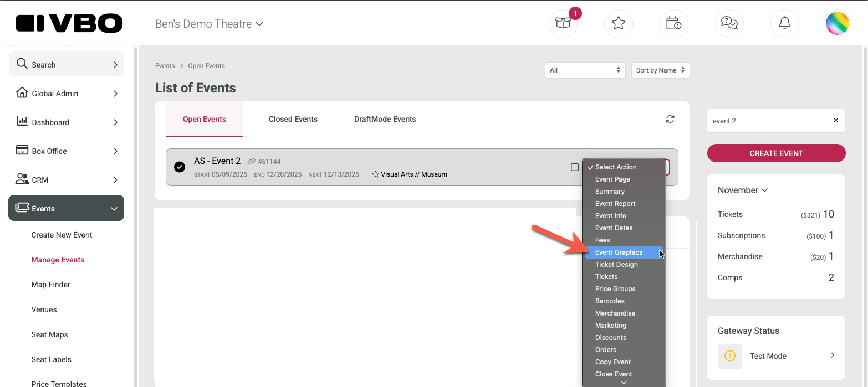Choose Barcodes from the action menu
This screenshot has height=387, width=868.
click(624, 301)
